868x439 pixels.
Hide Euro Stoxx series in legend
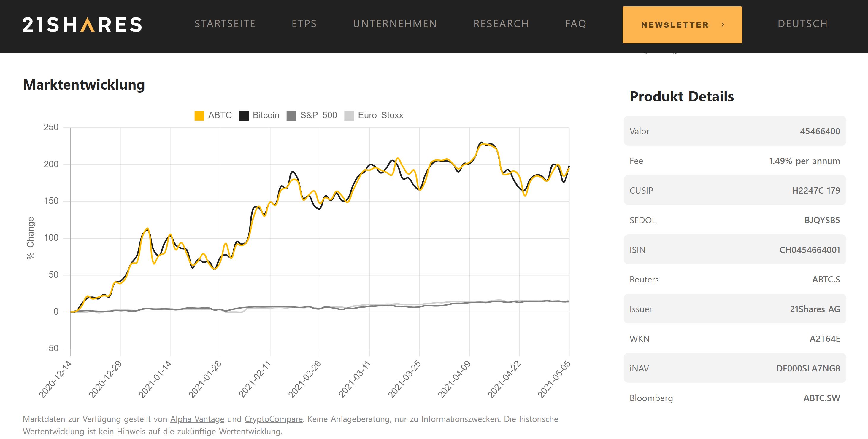coord(349,116)
